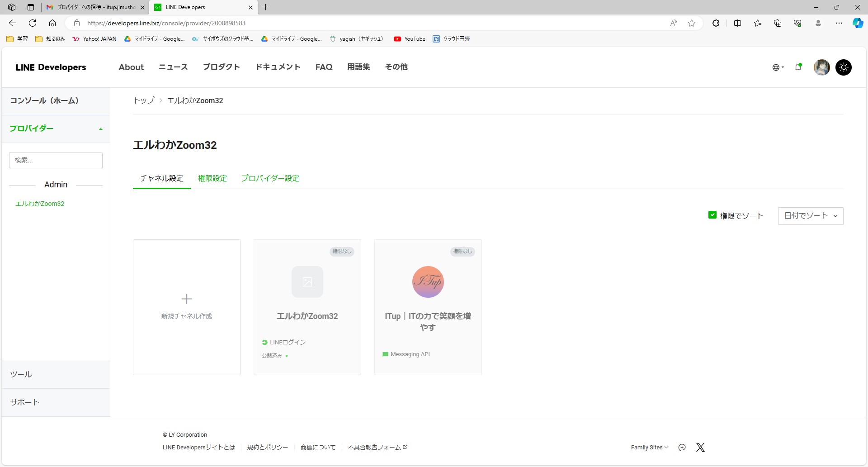Open new browser tab with plus
The height and width of the screenshot is (467, 868).
click(x=266, y=7)
